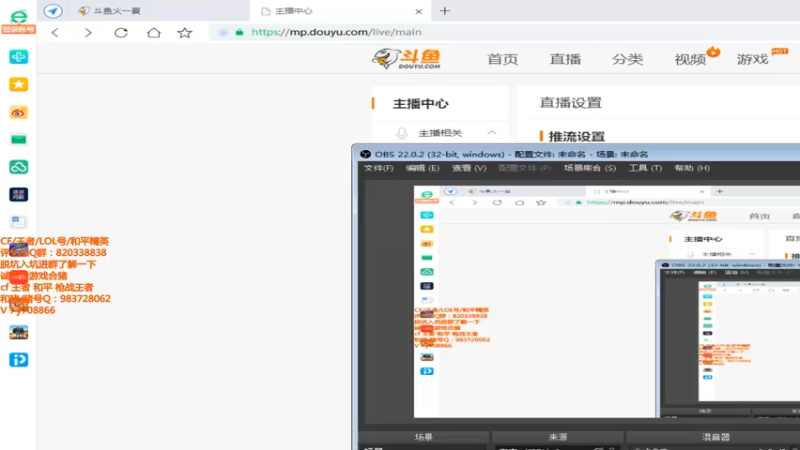Image resolution: width=800 pixels, height=450 pixels.
Task: Open the OBS 配置文件(P) menu
Action: (x=524, y=168)
